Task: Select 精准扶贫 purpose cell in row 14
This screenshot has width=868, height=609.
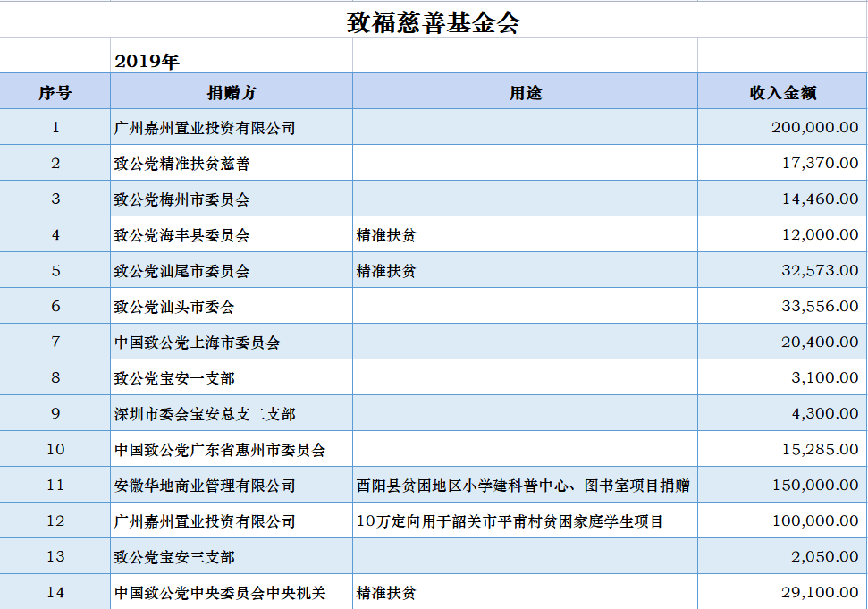Action: (x=525, y=592)
